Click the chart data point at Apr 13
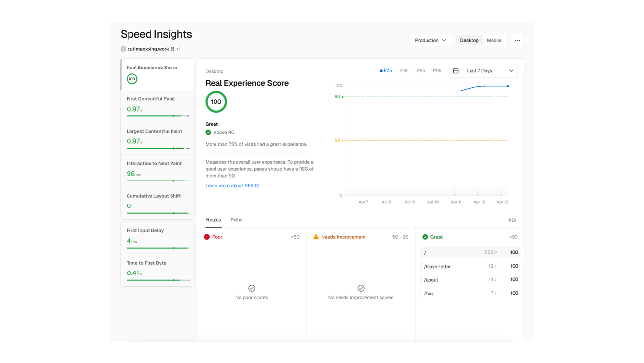Image resolution: width=644 pixels, height=363 pixels. (508, 86)
